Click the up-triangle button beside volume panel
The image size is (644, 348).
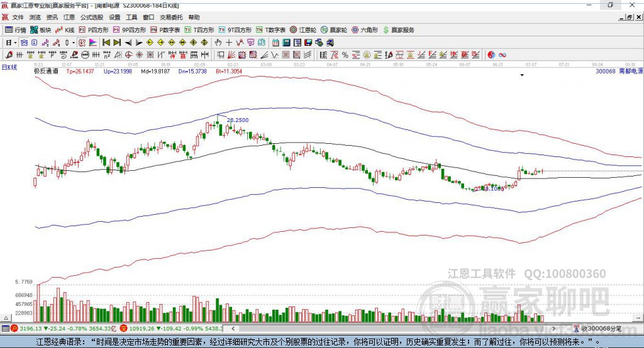[6, 318]
